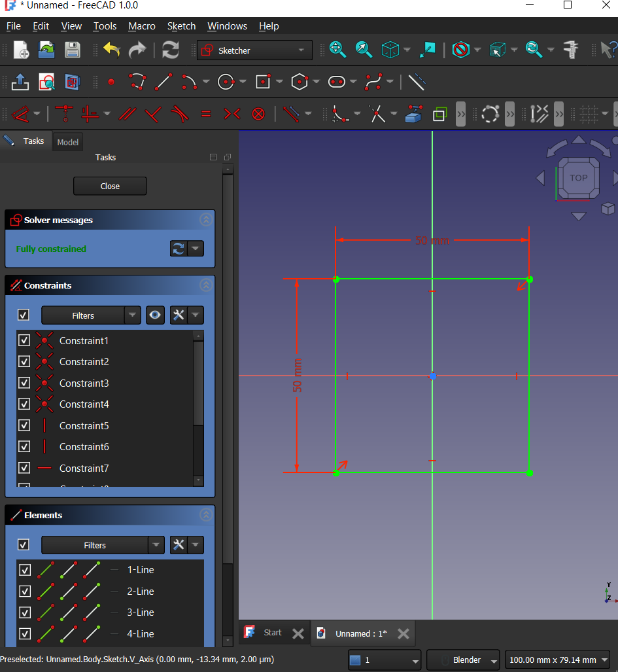The height and width of the screenshot is (672, 618).
Task: Open the Constraints Filters dropdown arrow
Action: click(x=133, y=315)
